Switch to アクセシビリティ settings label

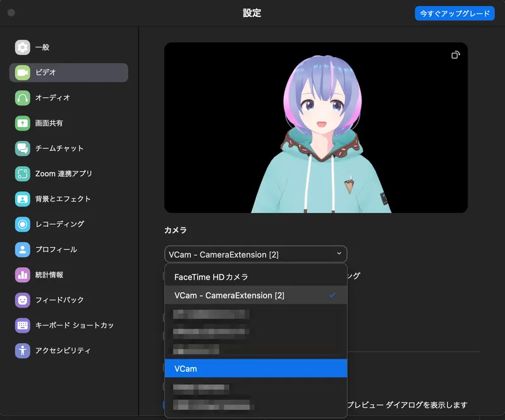63,351
